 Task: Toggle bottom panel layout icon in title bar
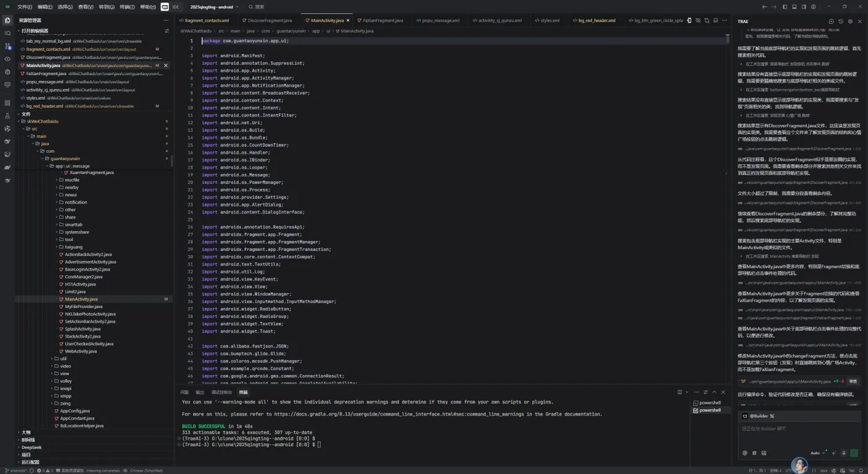(x=794, y=7)
